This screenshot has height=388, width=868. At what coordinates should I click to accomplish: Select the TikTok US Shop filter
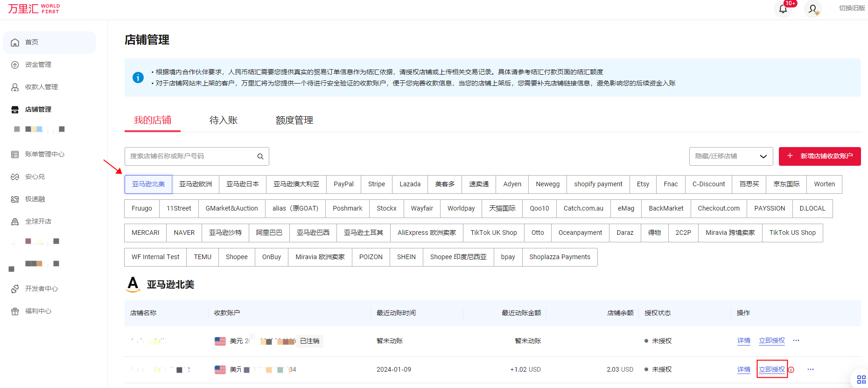tap(792, 233)
